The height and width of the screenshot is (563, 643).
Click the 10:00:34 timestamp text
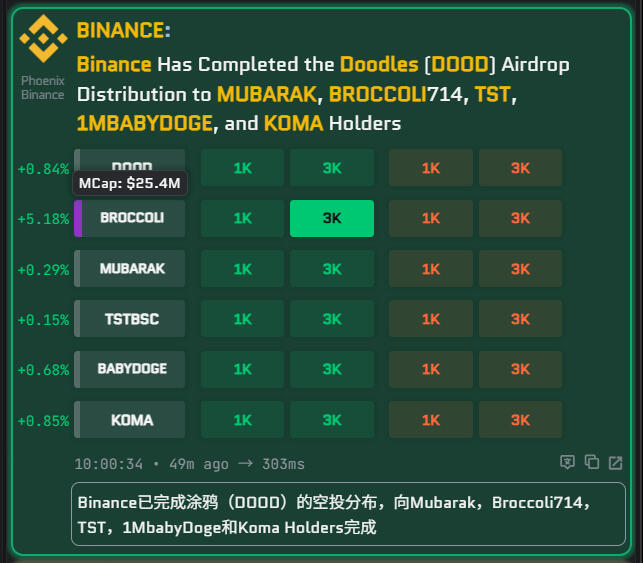pyautogui.click(x=109, y=464)
